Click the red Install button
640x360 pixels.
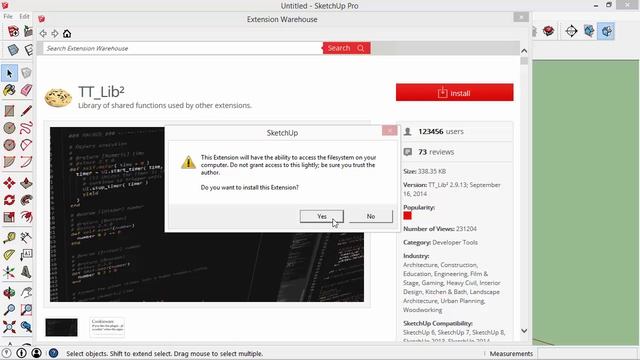(455, 93)
